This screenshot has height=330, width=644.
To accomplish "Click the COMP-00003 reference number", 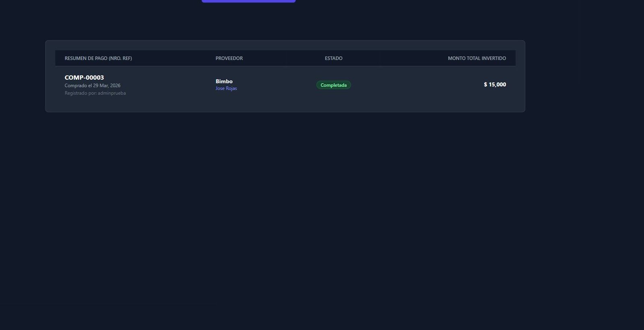I will click(84, 78).
